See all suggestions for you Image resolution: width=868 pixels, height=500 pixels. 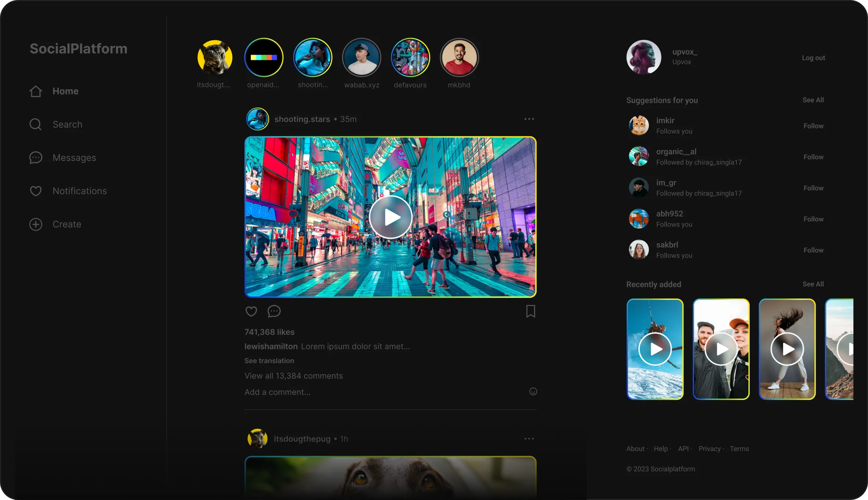(813, 100)
